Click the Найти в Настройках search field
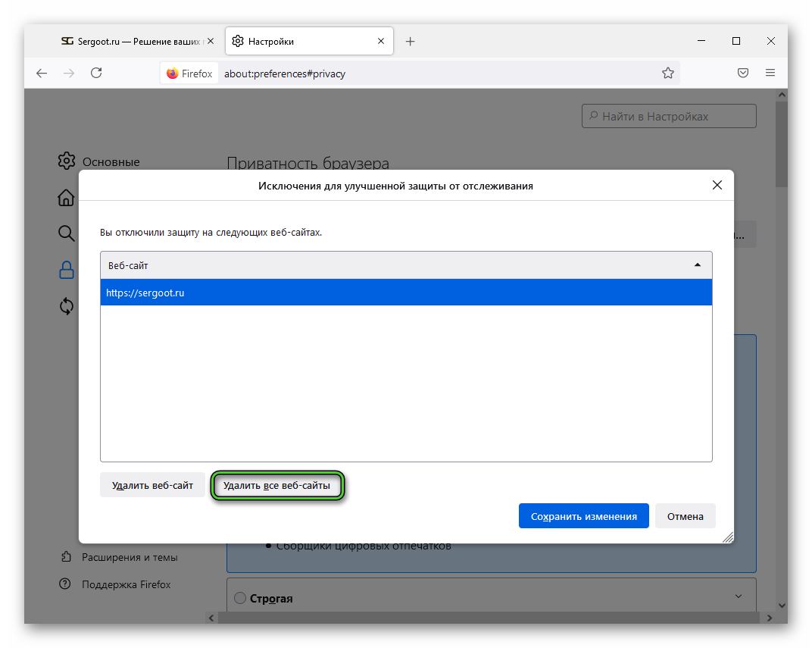This screenshot has height=648, width=812. coord(669,116)
